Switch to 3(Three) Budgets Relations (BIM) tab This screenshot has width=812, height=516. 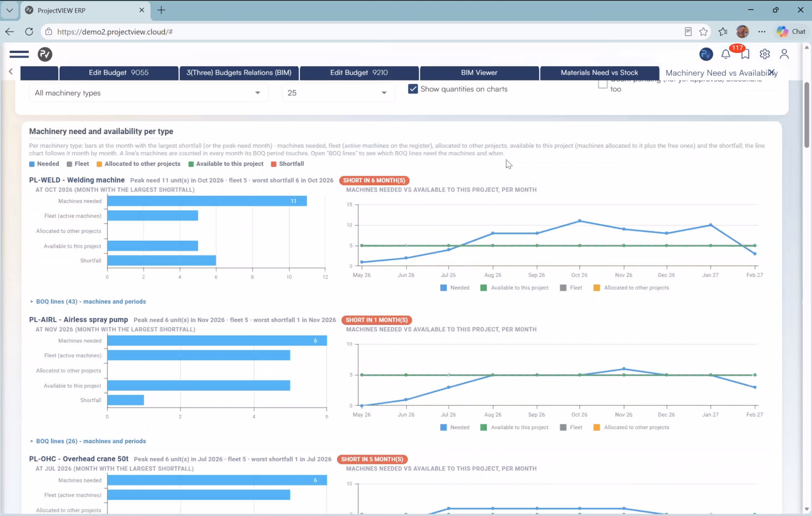pyautogui.click(x=239, y=72)
